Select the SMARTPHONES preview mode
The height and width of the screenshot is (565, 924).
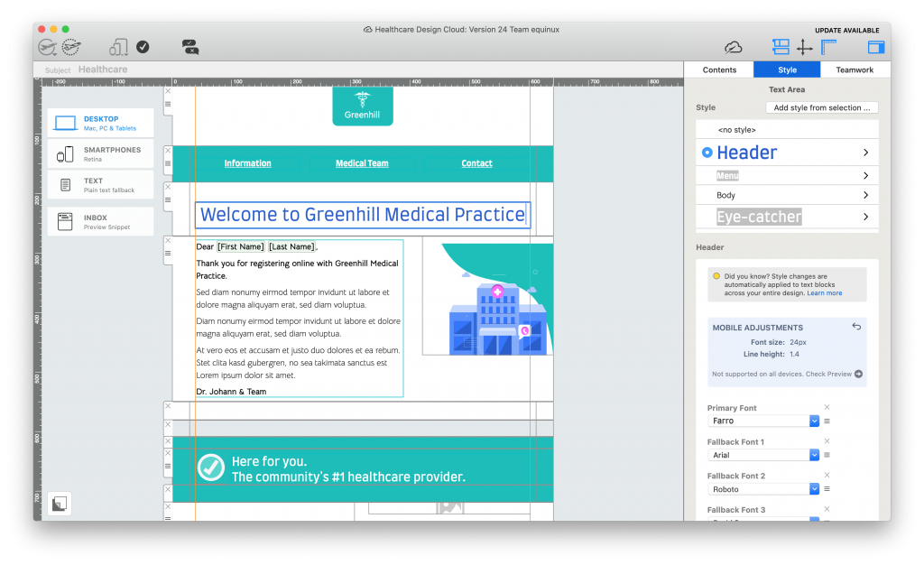coord(101,153)
